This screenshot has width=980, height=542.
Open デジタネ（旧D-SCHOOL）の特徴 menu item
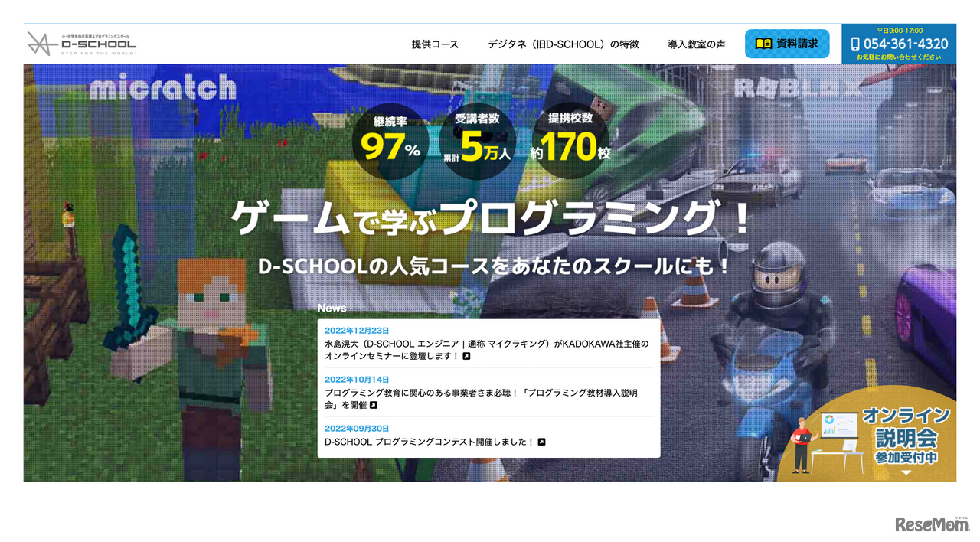(563, 44)
